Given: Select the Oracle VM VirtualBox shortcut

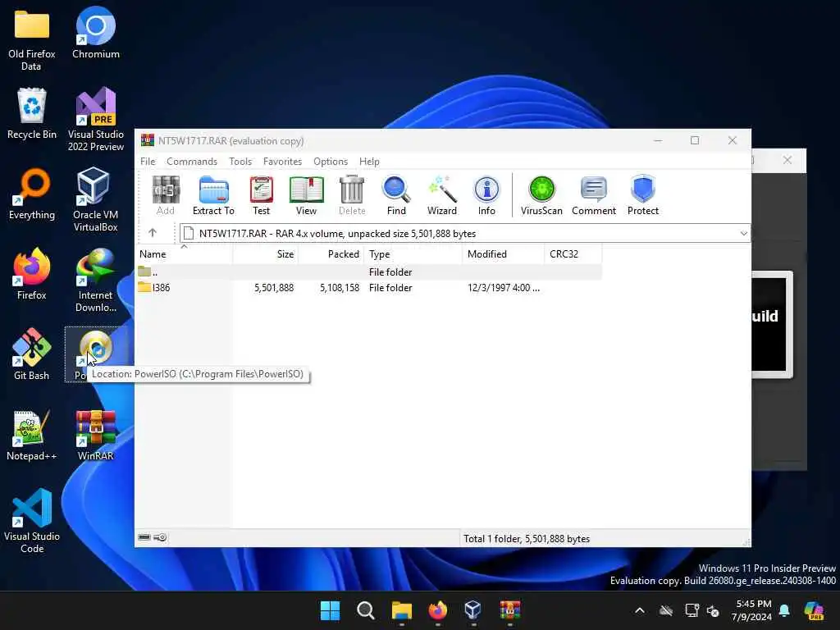Looking at the screenshot, I should (96, 199).
